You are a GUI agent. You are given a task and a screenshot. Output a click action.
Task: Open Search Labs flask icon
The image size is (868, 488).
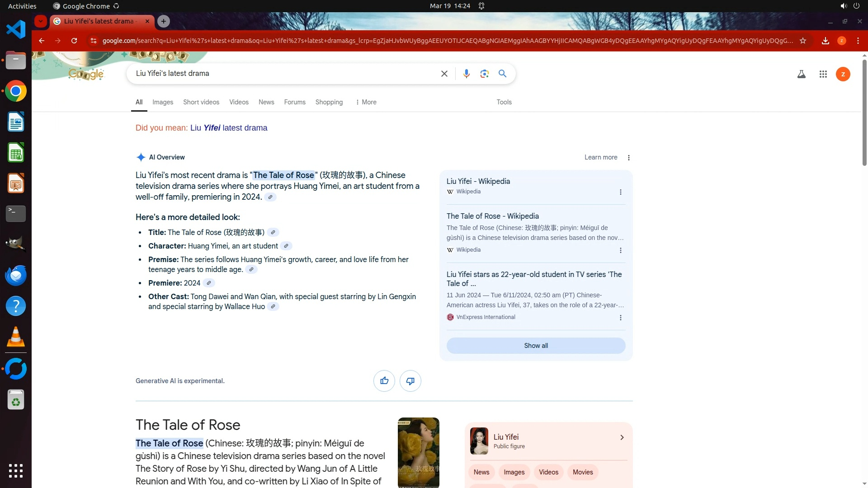801,74
